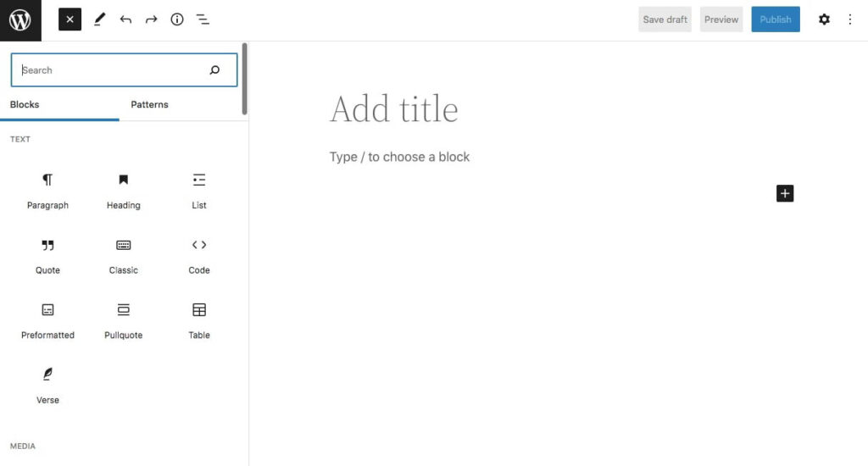Open the List View outline
The height and width of the screenshot is (466, 868).
[x=203, y=19]
